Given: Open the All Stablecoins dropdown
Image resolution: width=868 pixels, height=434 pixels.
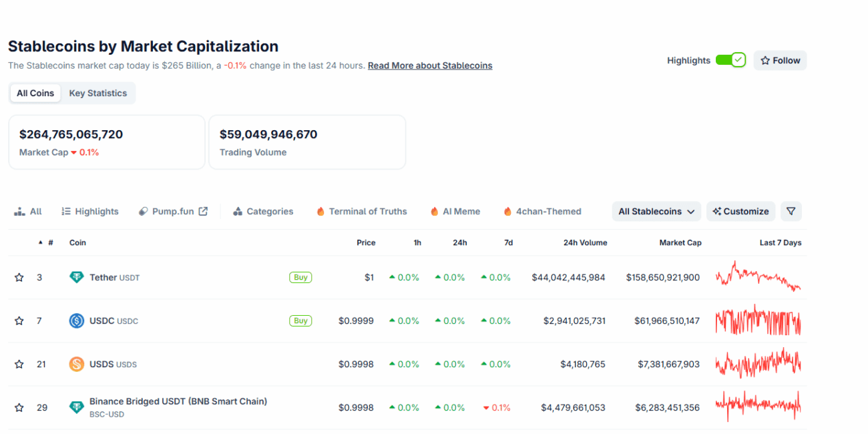Looking at the screenshot, I should [656, 211].
